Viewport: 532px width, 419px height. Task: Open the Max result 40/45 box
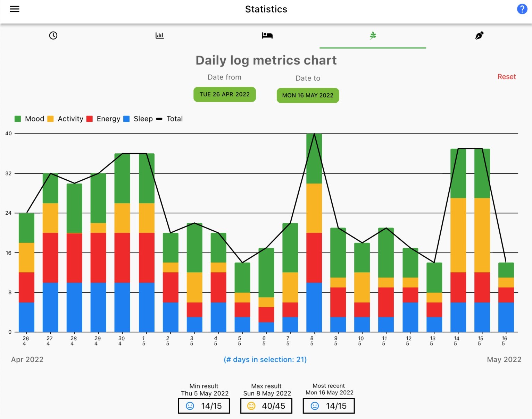[x=266, y=406]
